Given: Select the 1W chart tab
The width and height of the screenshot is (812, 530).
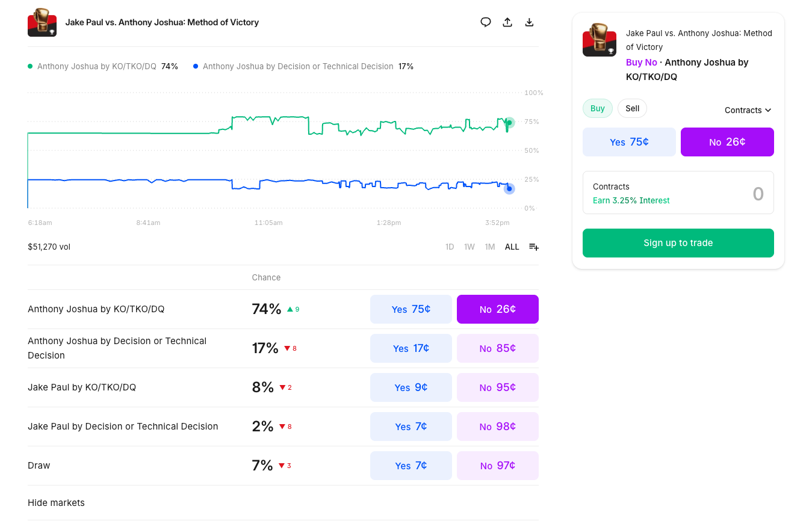Looking at the screenshot, I should [470, 247].
